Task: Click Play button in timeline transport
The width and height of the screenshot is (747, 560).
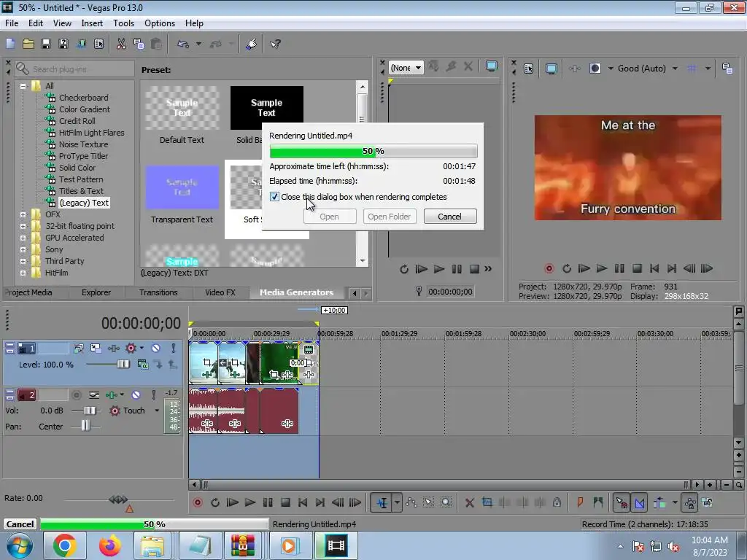Action: [x=249, y=502]
